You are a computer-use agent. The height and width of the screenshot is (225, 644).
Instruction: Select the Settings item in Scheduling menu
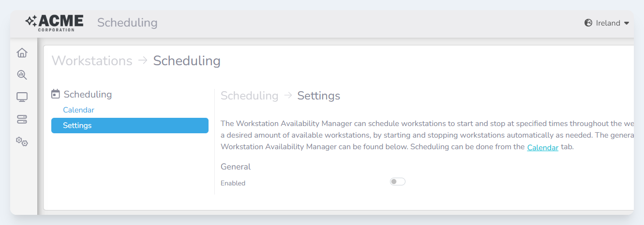[x=130, y=126]
